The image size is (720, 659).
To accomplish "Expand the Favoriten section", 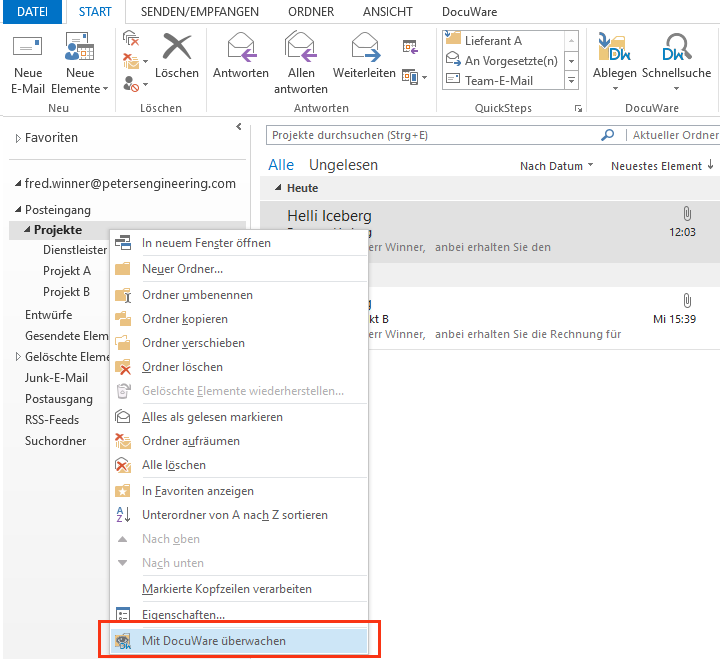I will [x=18, y=138].
